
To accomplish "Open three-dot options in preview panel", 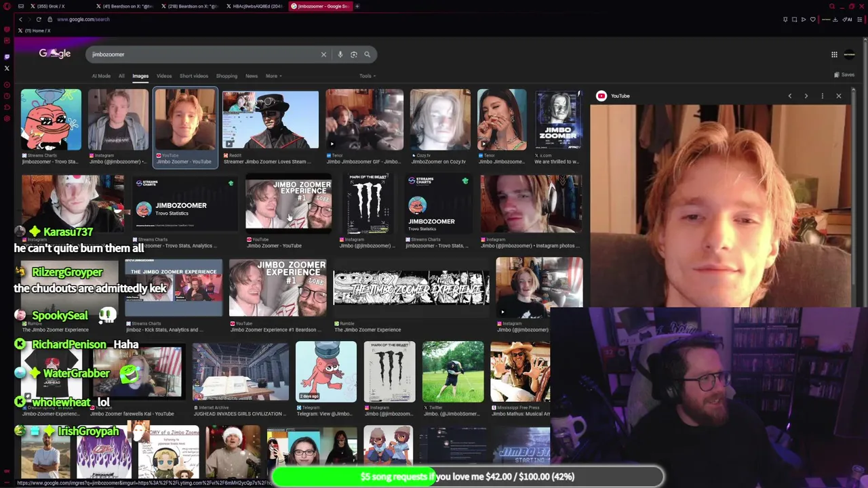I will [823, 96].
